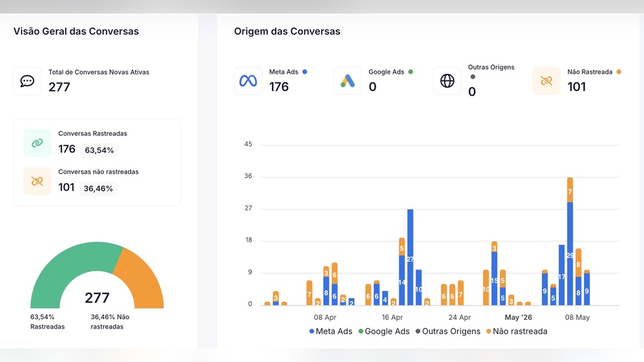Click the Origem das Conversas heading

[287, 31]
